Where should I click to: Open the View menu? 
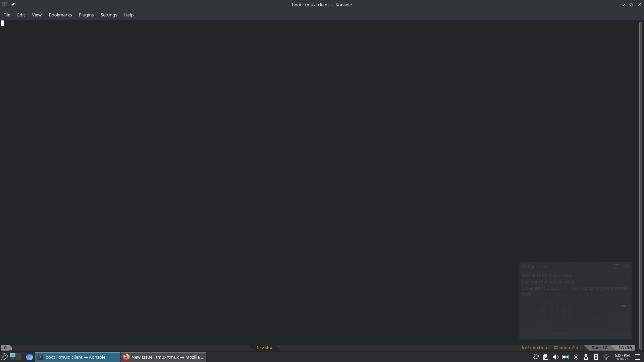[x=37, y=15]
